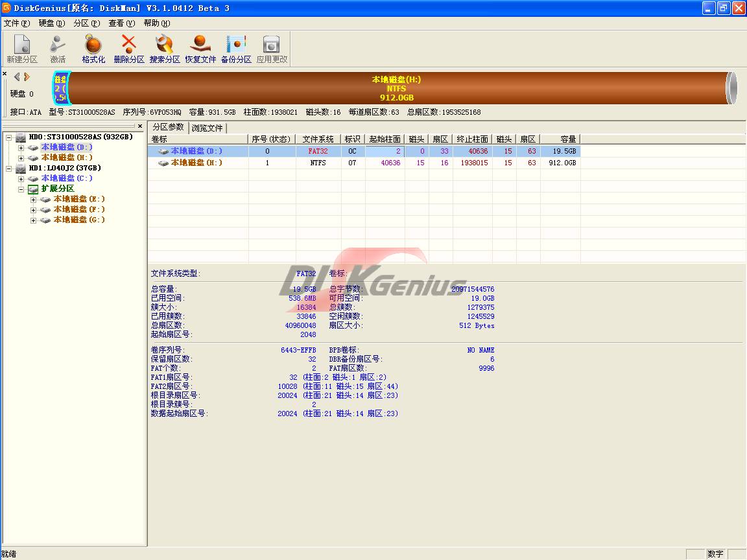This screenshot has height=560, width=747.
Task: Click the 912.0GB capacity cell
Action: 561,163
